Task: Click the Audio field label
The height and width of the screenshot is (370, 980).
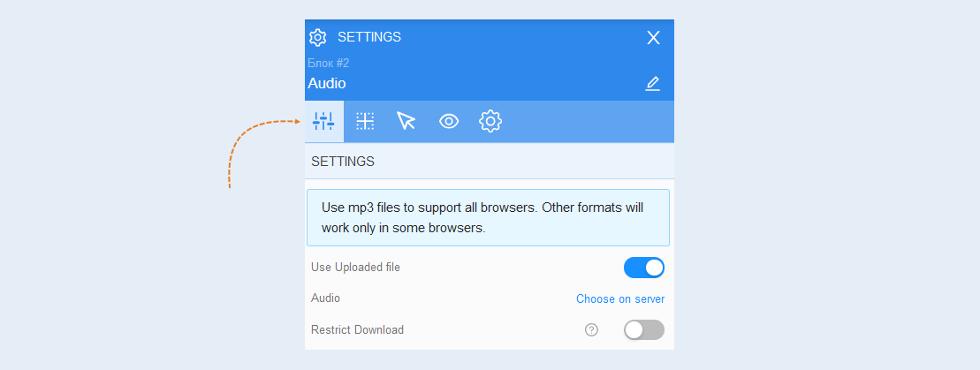Action: (x=325, y=298)
